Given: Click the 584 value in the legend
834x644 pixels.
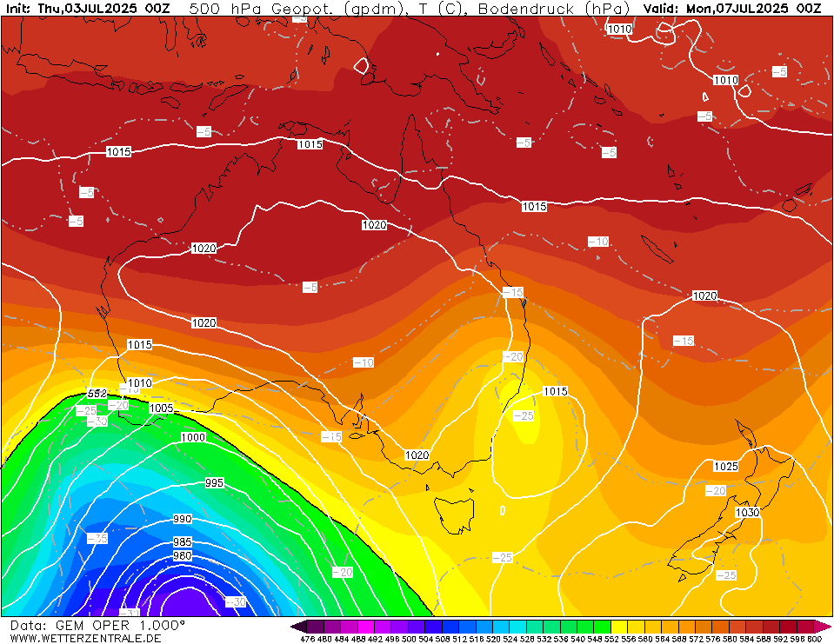Looking at the screenshot, I should click(745, 639).
